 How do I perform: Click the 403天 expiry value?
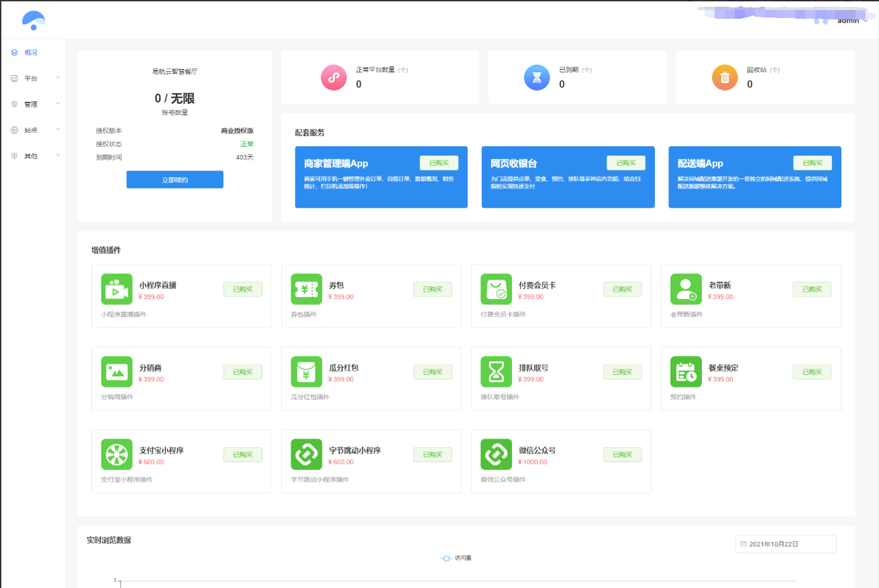[x=245, y=157]
